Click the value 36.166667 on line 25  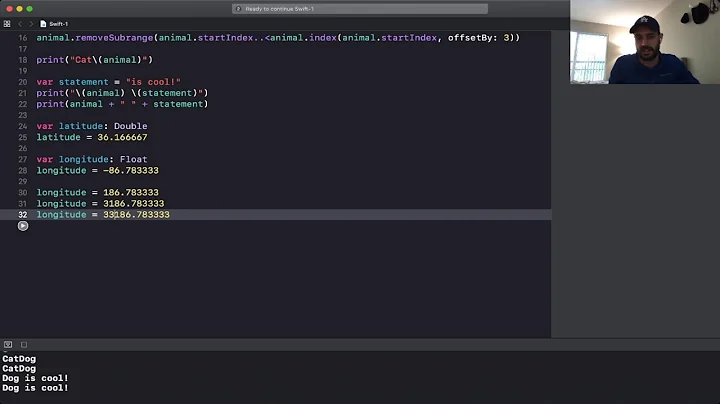(x=122, y=137)
